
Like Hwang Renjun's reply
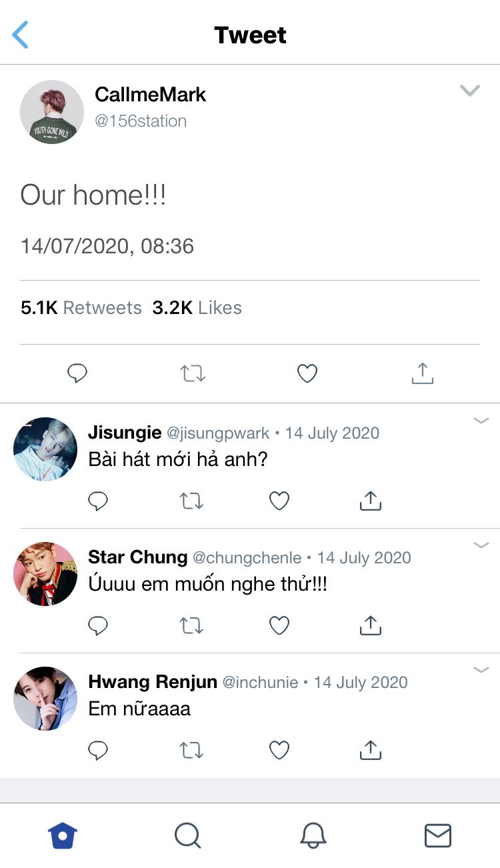(x=279, y=750)
